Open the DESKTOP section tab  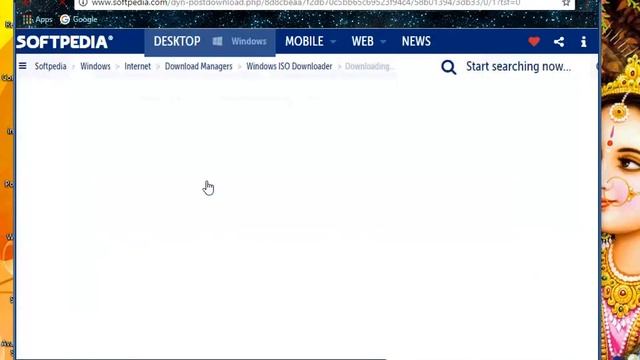pyautogui.click(x=177, y=41)
